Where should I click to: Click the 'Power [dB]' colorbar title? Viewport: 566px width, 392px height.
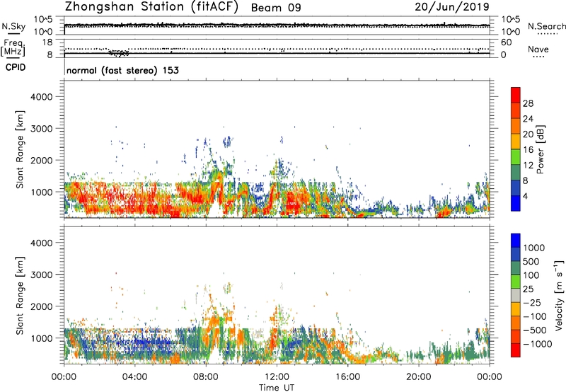540,149
